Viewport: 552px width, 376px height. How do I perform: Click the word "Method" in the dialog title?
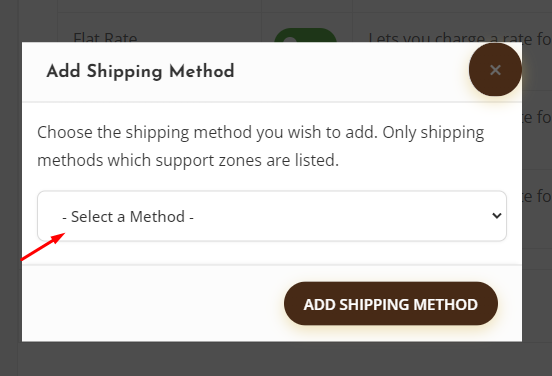coord(202,71)
